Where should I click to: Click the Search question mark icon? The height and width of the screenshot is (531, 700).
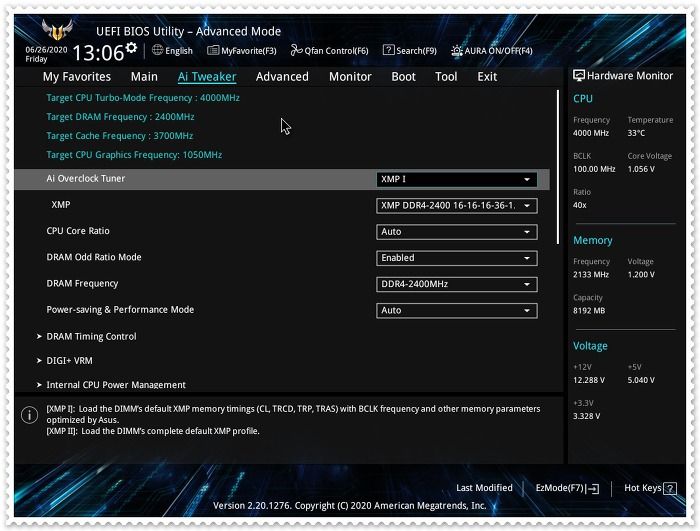pos(388,50)
